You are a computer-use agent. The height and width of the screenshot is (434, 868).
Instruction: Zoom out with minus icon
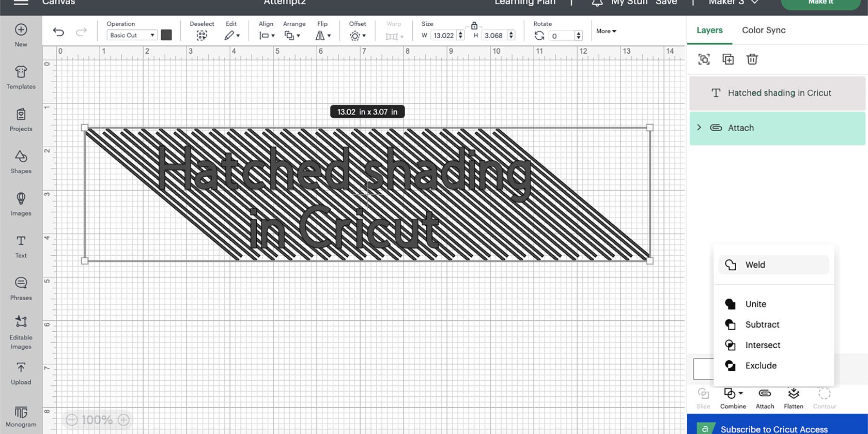71,420
